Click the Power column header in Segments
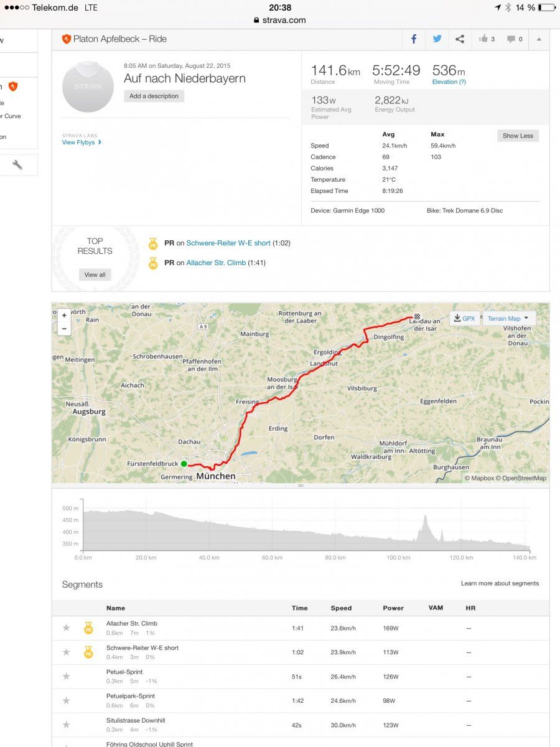Screen dimensions: 560x747 coord(393,608)
